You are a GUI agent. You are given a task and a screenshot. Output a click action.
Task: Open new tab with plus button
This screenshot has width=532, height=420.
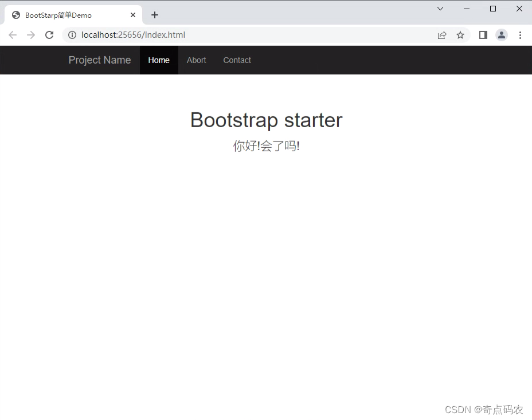155,15
